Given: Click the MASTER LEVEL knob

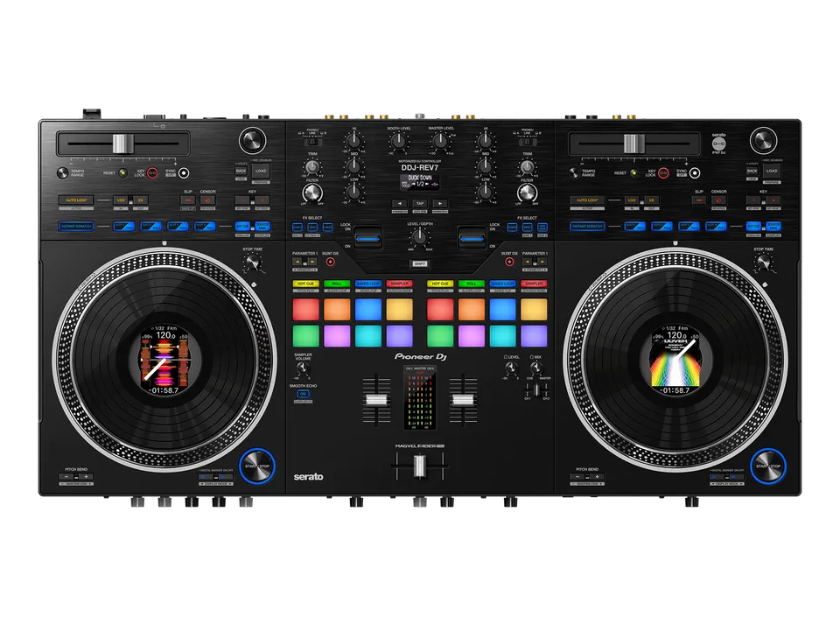Looking at the screenshot, I should [x=440, y=142].
